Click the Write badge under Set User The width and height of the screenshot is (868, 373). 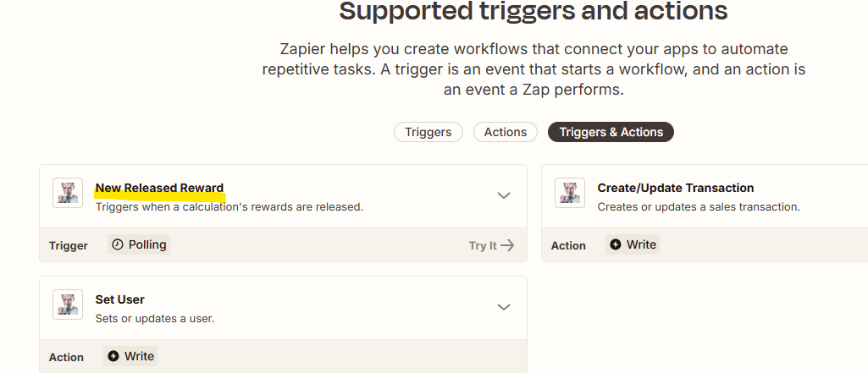click(x=130, y=356)
